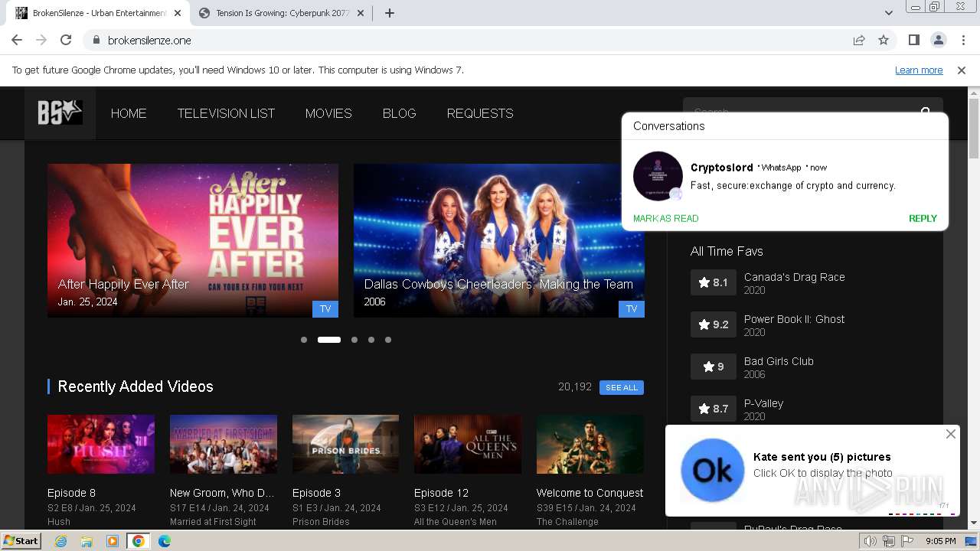Open a new tab with the plus button

pyautogui.click(x=389, y=13)
